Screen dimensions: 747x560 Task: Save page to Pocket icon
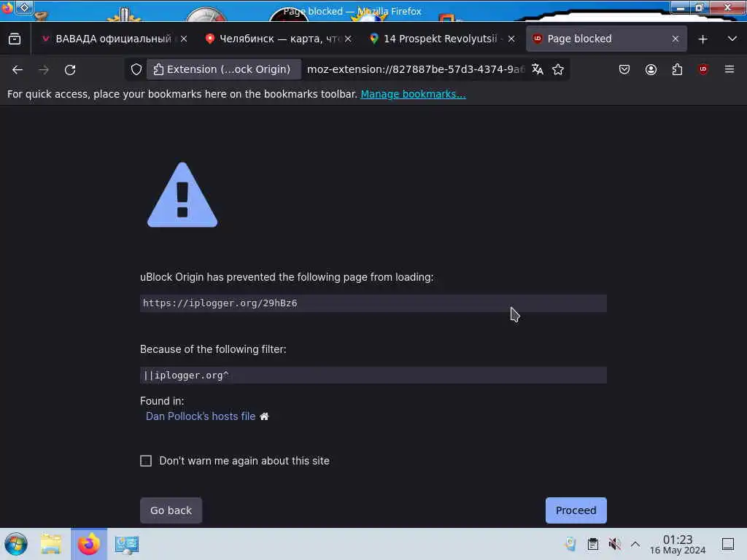click(x=624, y=69)
